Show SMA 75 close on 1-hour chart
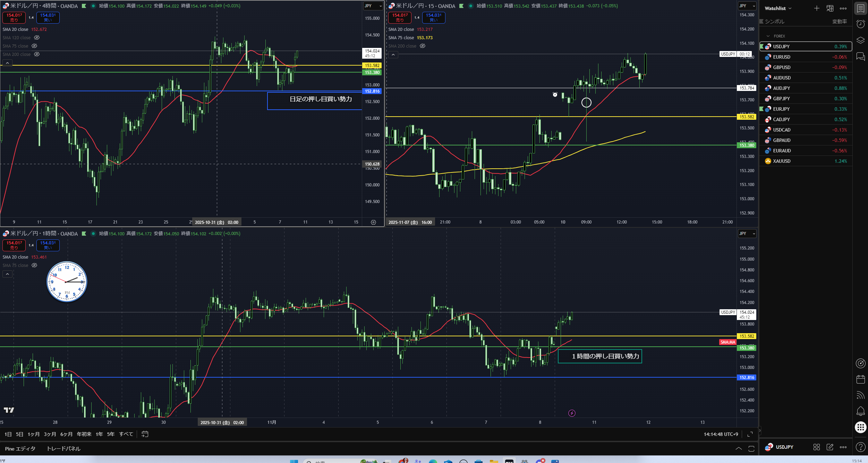The height and width of the screenshot is (463, 868). click(x=34, y=265)
